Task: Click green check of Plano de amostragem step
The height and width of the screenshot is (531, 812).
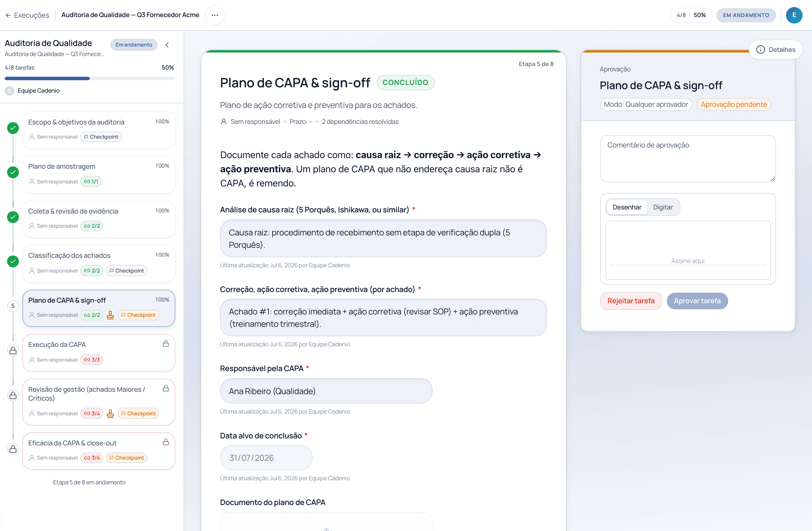Action: [13, 173]
